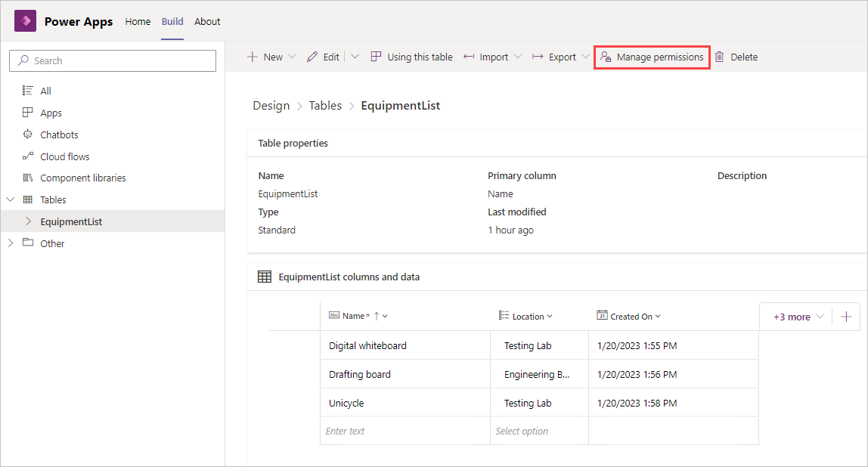
Task: Click Export in the toolbar
Action: [x=561, y=57]
